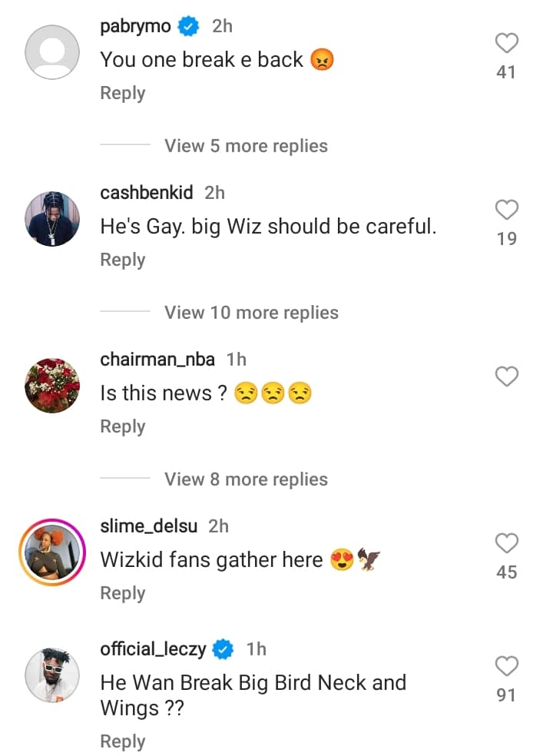Open cashbenkid's profile avatar
This screenshot has height=756, width=553.
52,219
